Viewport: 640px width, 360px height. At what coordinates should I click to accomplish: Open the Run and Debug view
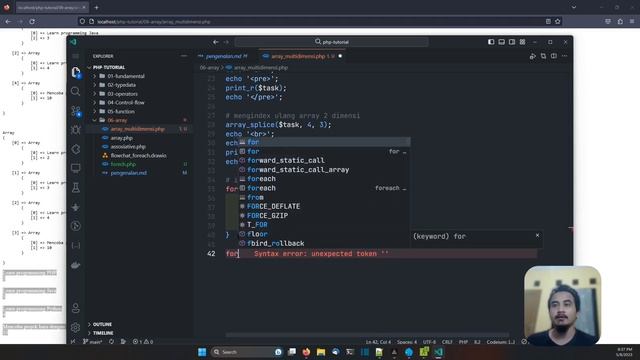pos(76,130)
